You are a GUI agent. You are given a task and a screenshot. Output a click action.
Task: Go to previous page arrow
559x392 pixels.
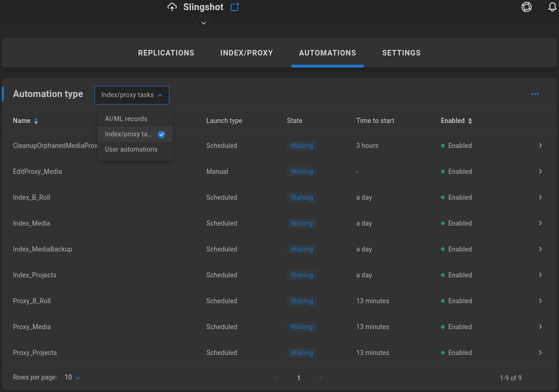(x=279, y=378)
